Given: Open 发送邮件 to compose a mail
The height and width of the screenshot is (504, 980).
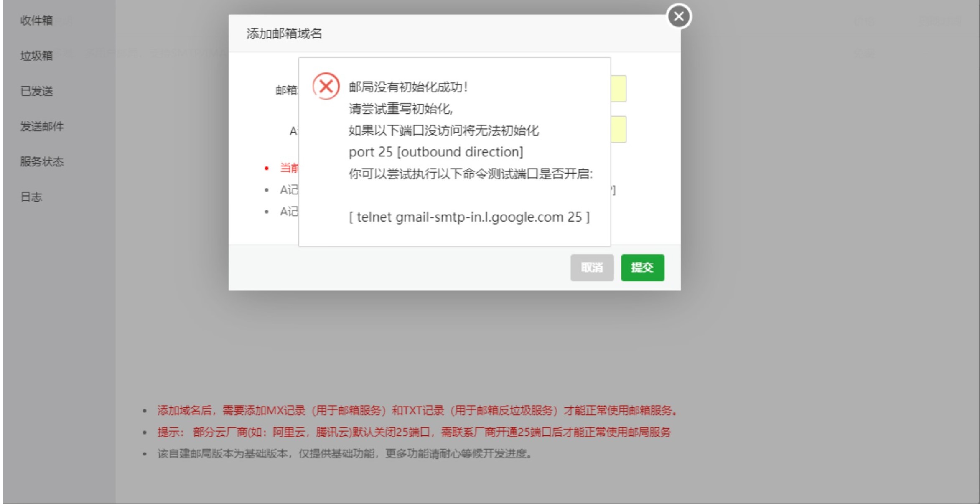Looking at the screenshot, I should [42, 126].
